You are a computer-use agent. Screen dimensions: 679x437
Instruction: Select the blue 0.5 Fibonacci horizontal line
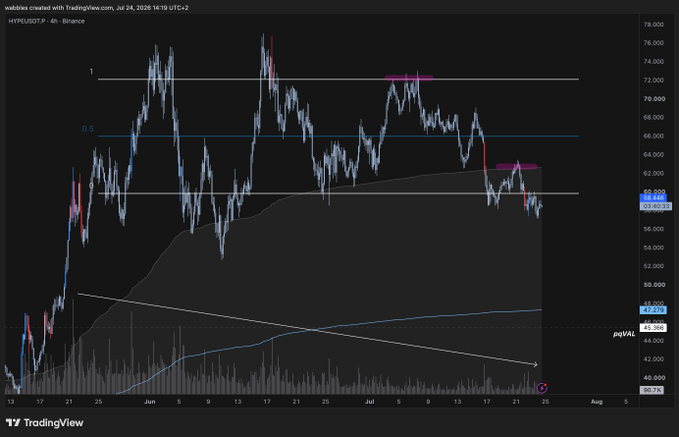point(338,136)
